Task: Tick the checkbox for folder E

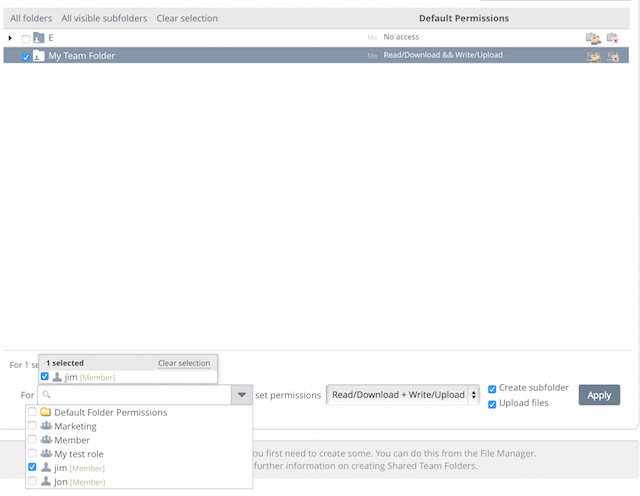Action: [26, 38]
